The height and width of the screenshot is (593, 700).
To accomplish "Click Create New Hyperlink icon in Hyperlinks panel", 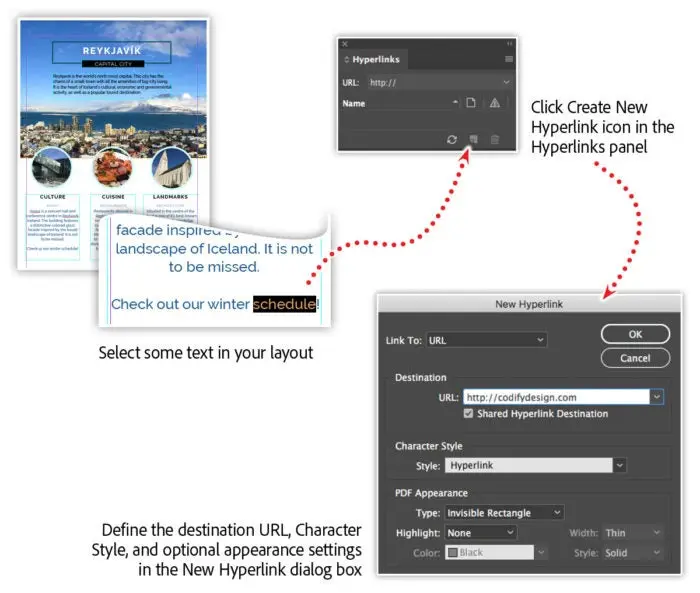I will click(473, 139).
